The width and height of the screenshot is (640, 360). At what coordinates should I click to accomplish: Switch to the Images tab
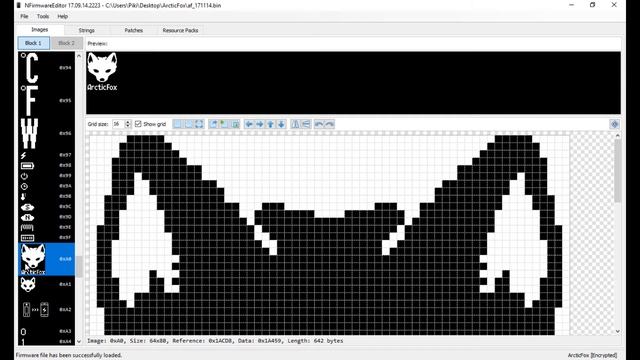(x=40, y=29)
